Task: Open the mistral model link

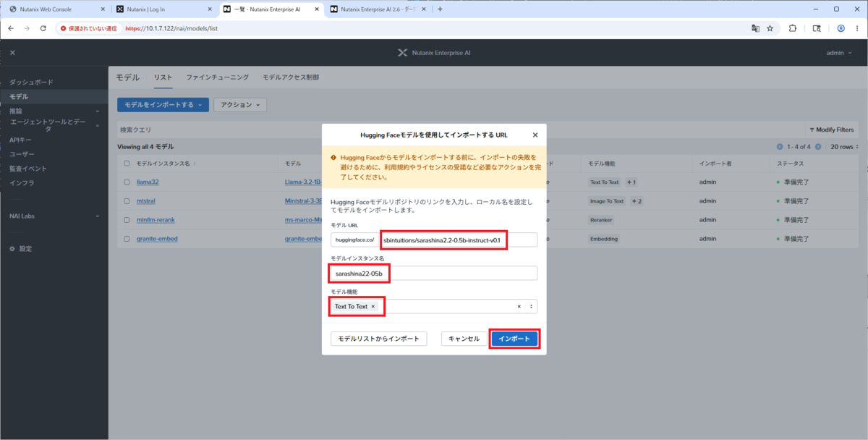Action: (x=145, y=201)
